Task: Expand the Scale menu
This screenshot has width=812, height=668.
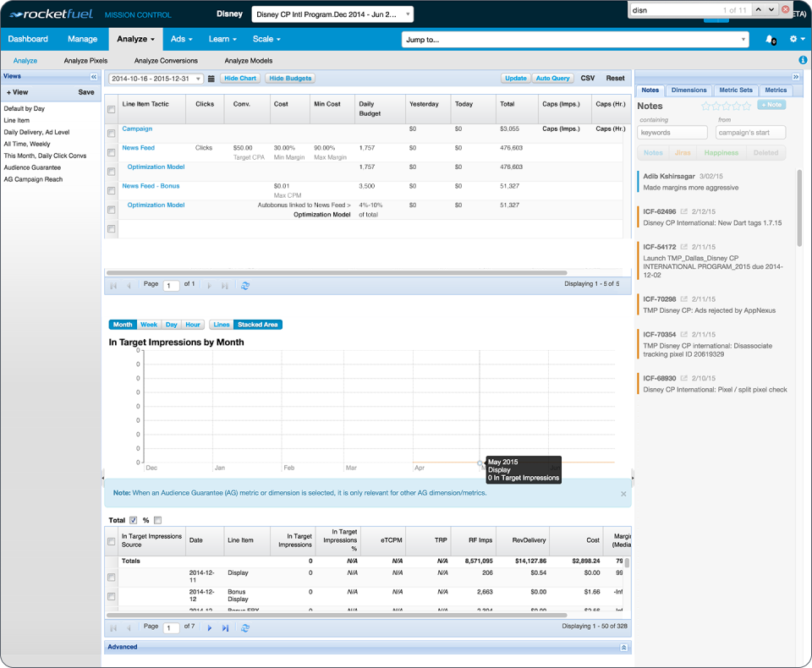Action: point(266,39)
